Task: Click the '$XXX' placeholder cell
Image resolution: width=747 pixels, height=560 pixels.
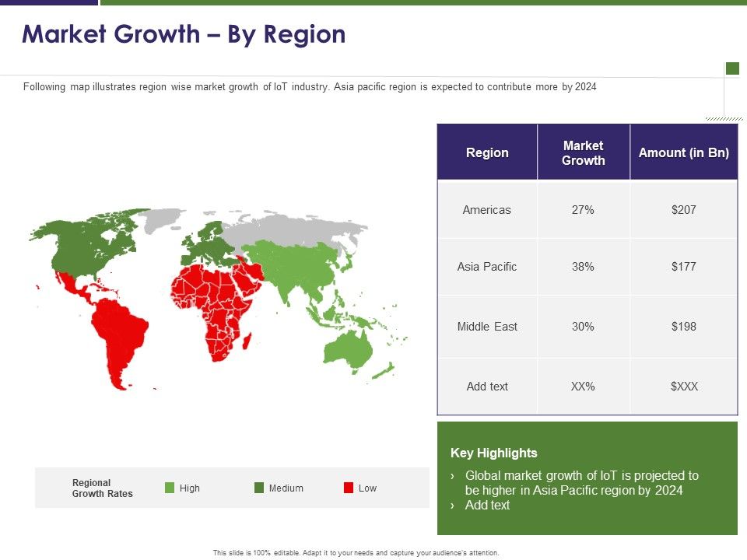Action: point(684,387)
